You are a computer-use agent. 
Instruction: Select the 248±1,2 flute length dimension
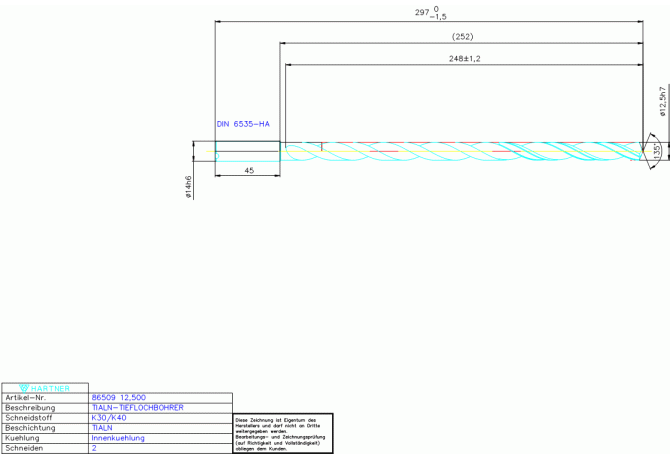click(464, 59)
